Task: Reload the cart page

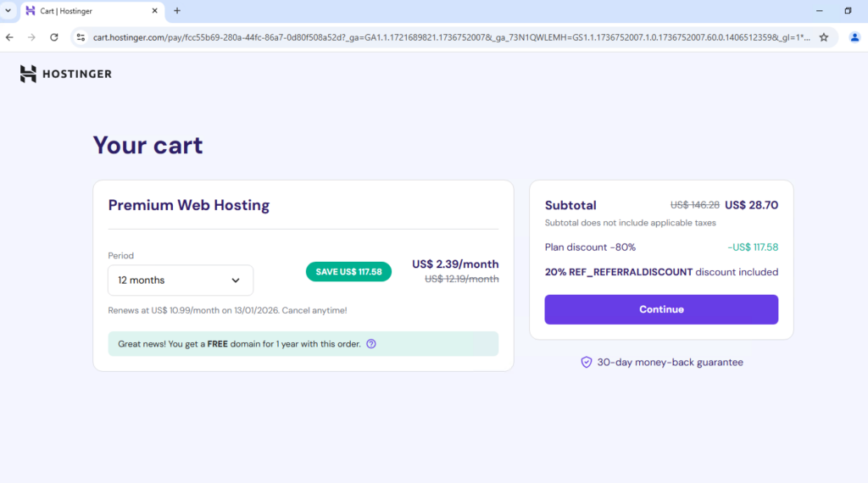Action: (x=54, y=37)
